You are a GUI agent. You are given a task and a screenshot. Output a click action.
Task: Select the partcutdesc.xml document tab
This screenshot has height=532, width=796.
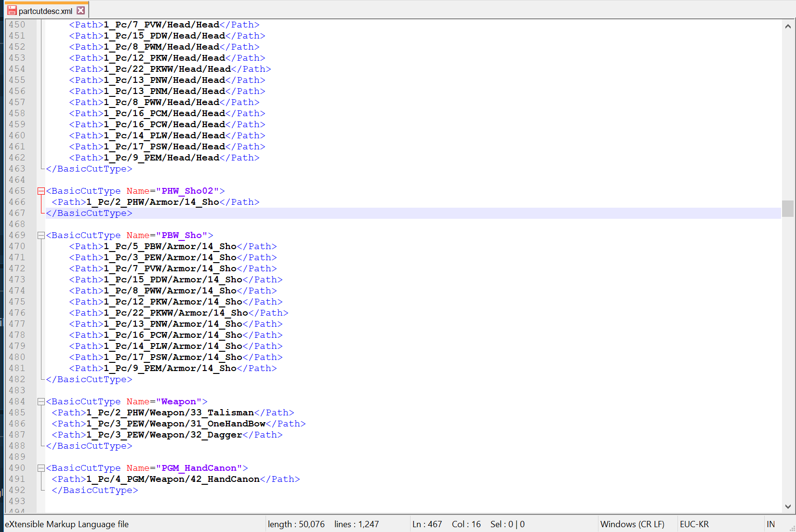click(45, 11)
